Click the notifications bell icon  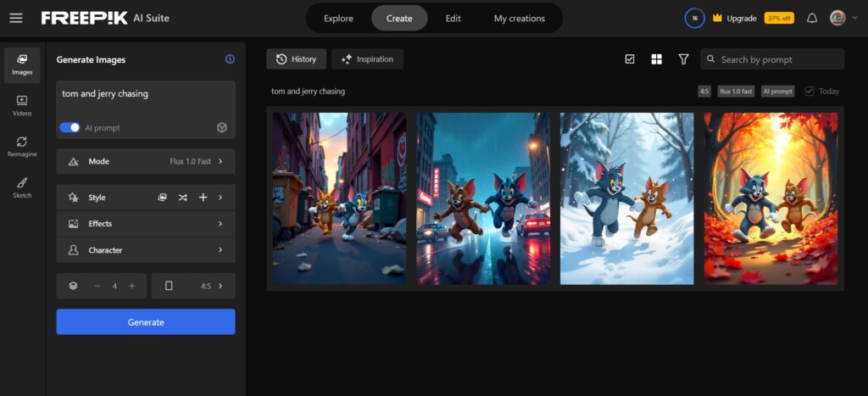[812, 18]
